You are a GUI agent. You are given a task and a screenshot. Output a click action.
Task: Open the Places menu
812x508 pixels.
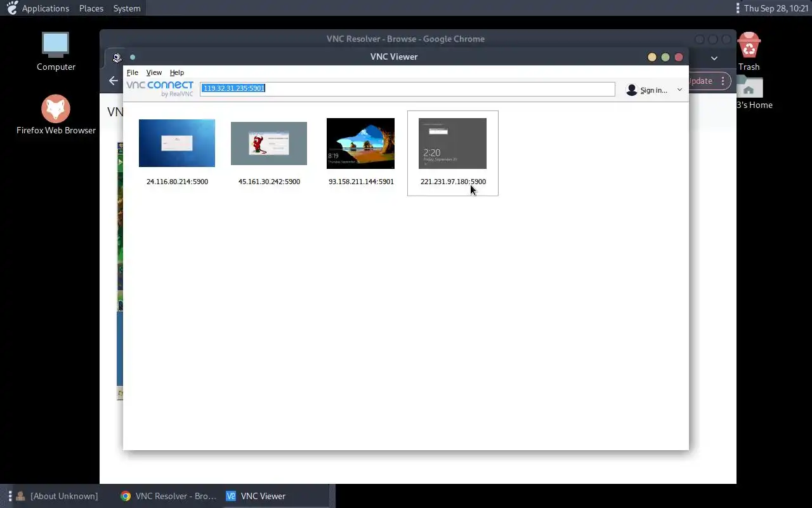point(91,8)
